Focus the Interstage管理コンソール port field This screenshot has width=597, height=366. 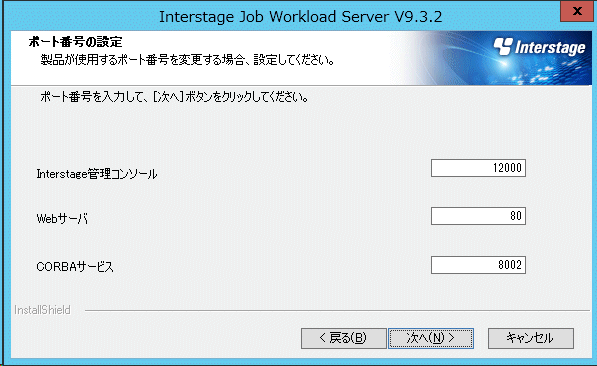tap(478, 168)
